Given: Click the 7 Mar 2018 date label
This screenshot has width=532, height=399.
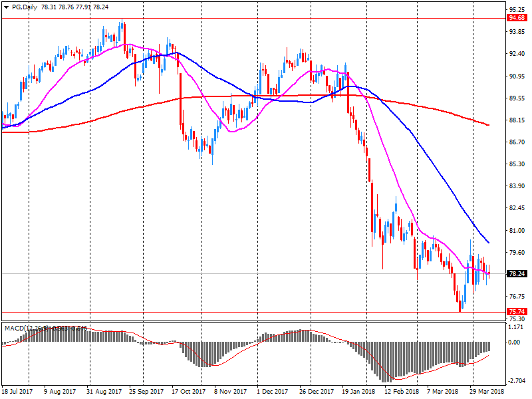Looking at the screenshot, I should click(442, 391).
